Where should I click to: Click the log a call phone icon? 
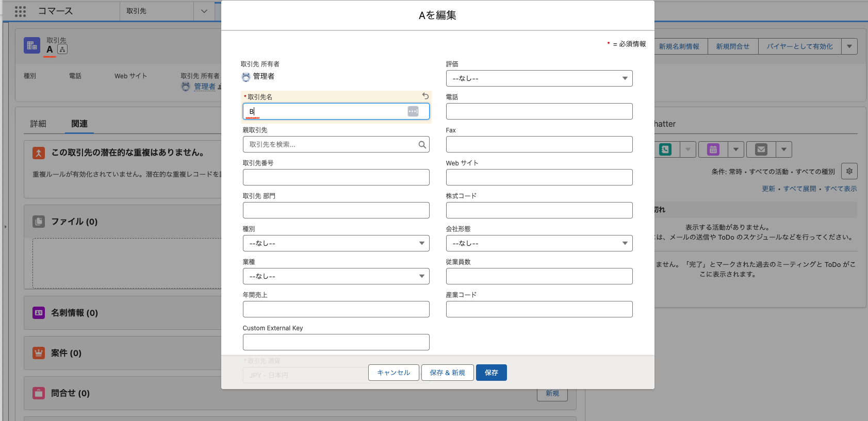(665, 149)
